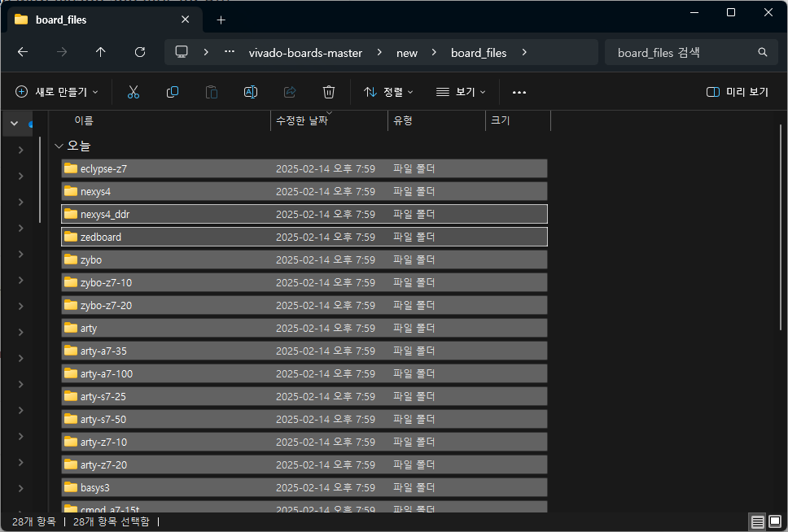Refresh the board_files folder view

(140, 52)
